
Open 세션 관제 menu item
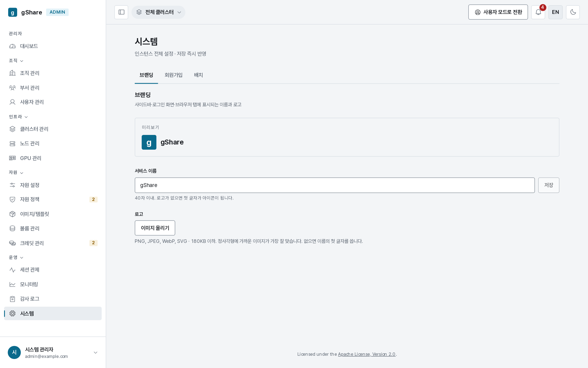(x=53, y=270)
